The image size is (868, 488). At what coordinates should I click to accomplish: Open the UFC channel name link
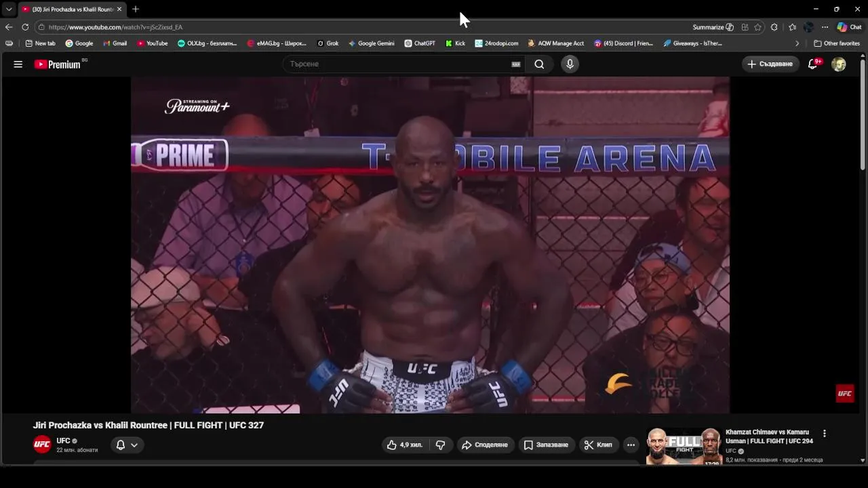[63, 441]
